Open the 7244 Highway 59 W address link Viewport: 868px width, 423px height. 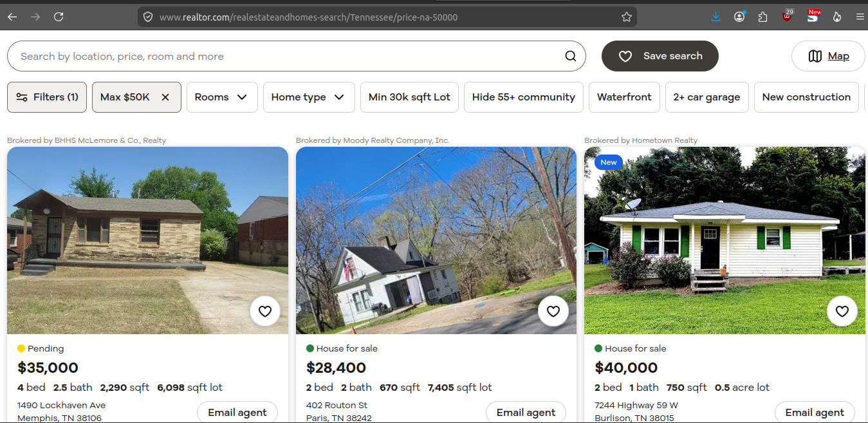click(636, 411)
